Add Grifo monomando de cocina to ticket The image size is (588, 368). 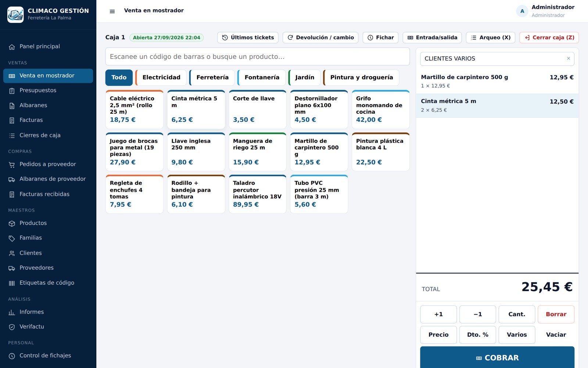tap(381, 110)
